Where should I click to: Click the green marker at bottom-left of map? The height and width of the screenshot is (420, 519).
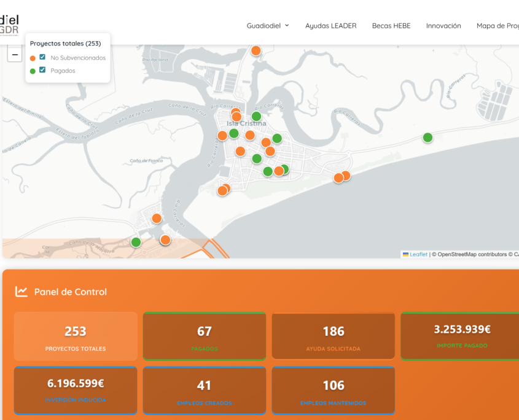pyautogui.click(x=136, y=242)
